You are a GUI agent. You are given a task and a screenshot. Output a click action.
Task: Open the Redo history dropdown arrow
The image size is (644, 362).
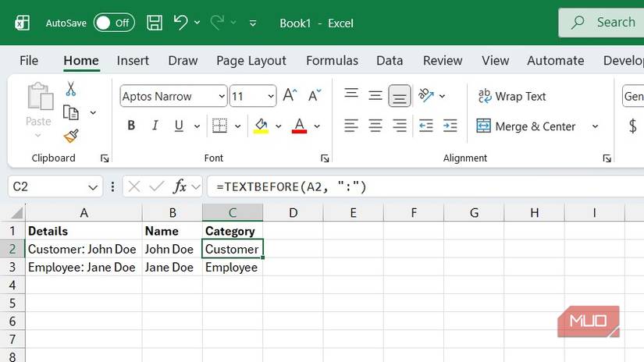pos(233,23)
